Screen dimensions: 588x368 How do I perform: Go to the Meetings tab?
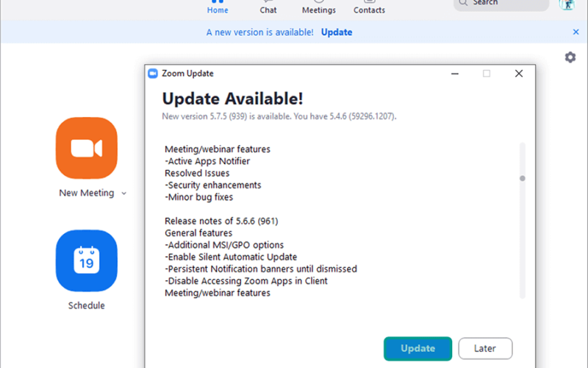pyautogui.click(x=319, y=7)
